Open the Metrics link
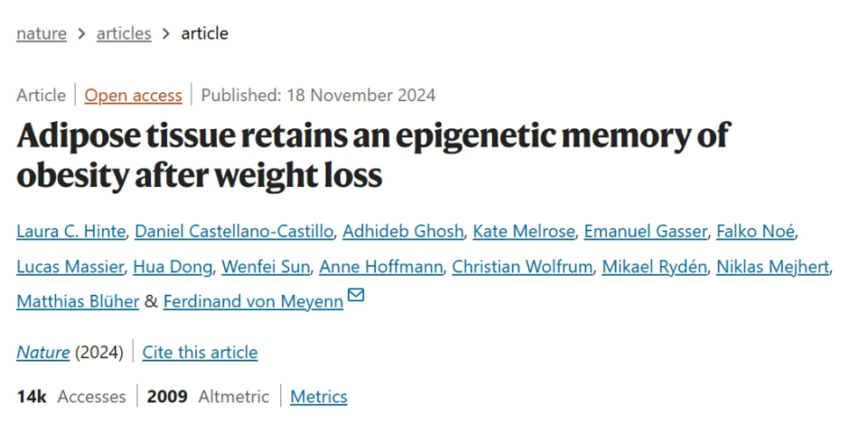Viewport: 868px width, 424px height. click(x=319, y=397)
